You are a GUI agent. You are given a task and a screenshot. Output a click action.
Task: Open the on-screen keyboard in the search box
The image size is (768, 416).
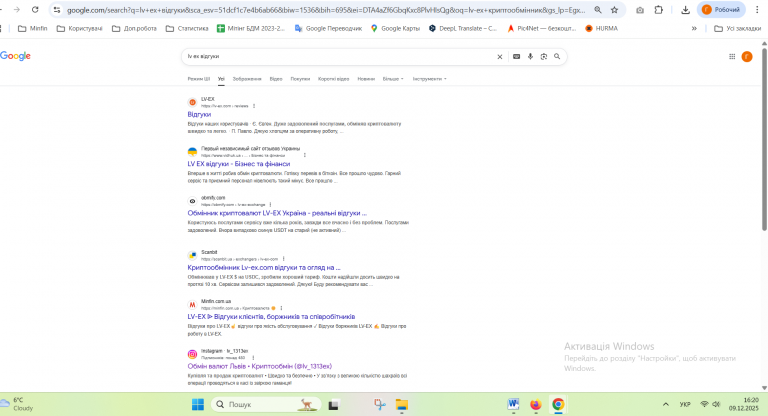(x=516, y=57)
